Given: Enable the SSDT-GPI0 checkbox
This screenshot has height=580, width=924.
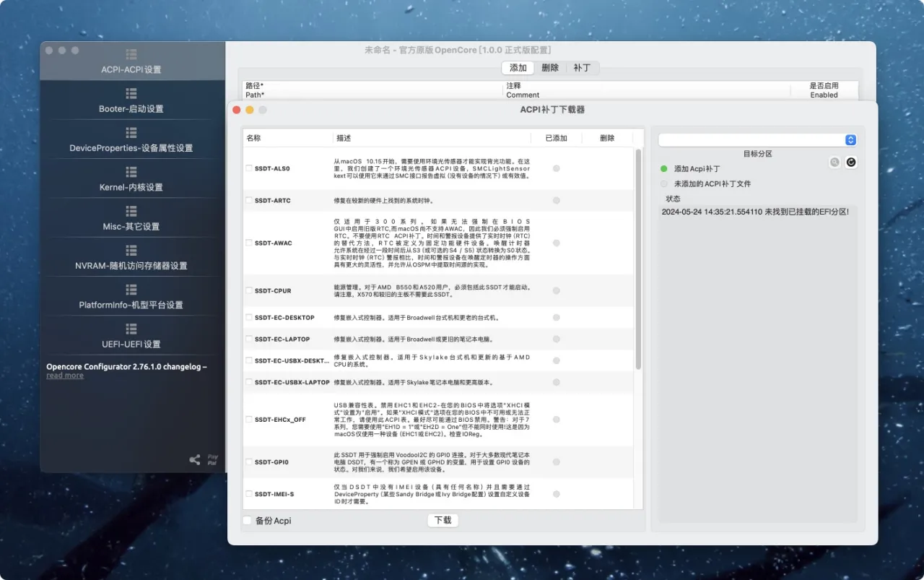Looking at the screenshot, I should pos(249,462).
